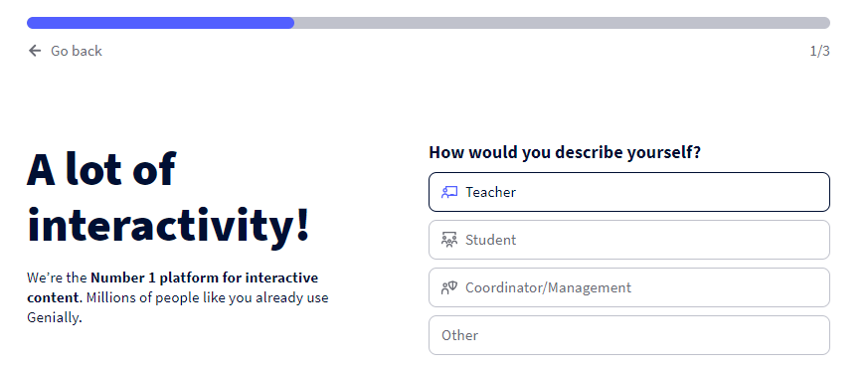This screenshot has height=369, width=868.
Task: Choose Student as your description
Action: coord(628,240)
